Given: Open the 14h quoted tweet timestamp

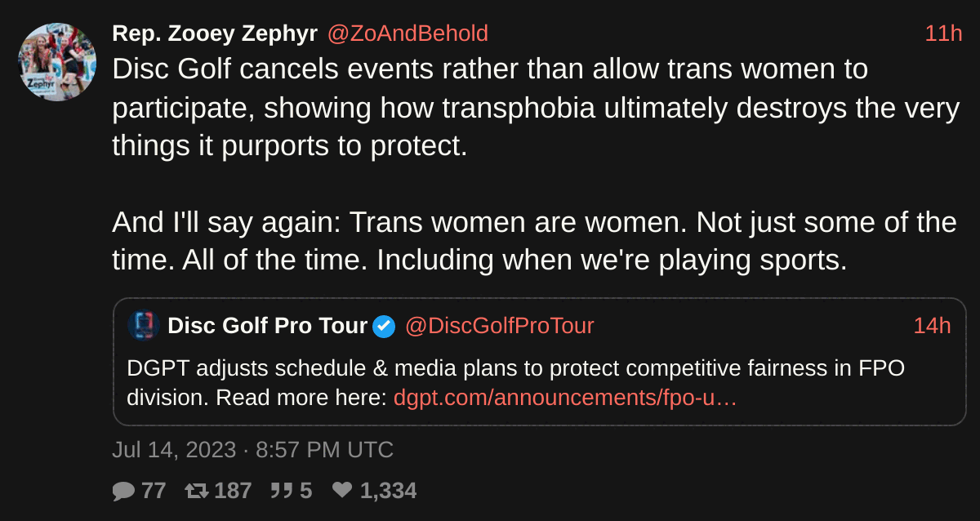Looking at the screenshot, I should pyautogui.click(x=932, y=326).
